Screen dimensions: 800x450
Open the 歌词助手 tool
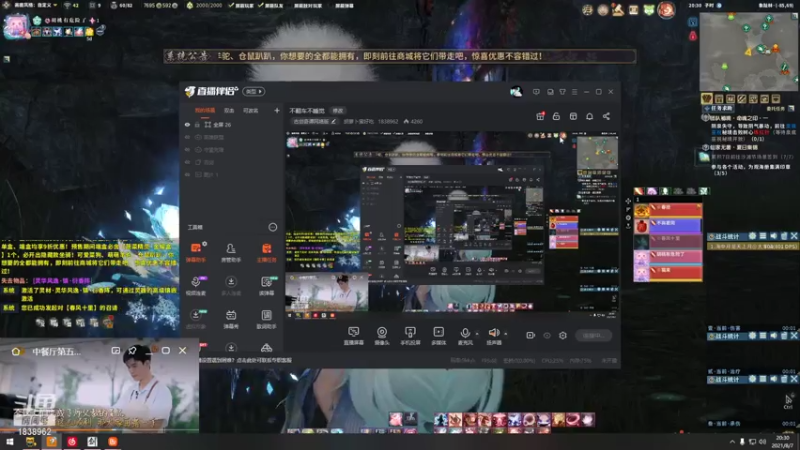tap(266, 319)
